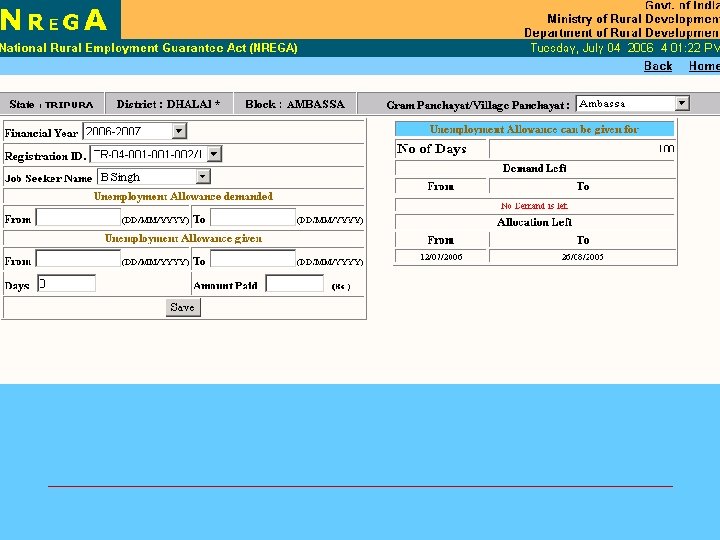This screenshot has height=540, width=720.
Task: Click the 'Unemployment Allowance given' heading
Action: point(183,238)
